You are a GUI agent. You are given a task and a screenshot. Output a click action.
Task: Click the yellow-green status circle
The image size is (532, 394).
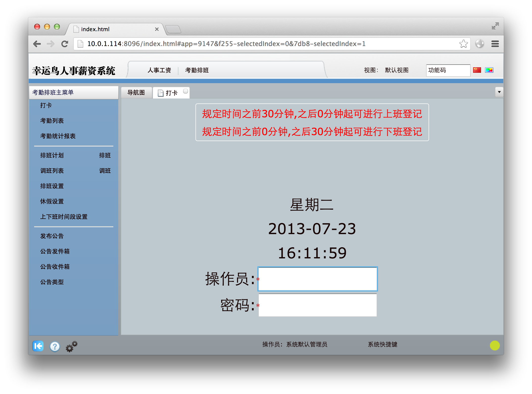(495, 345)
